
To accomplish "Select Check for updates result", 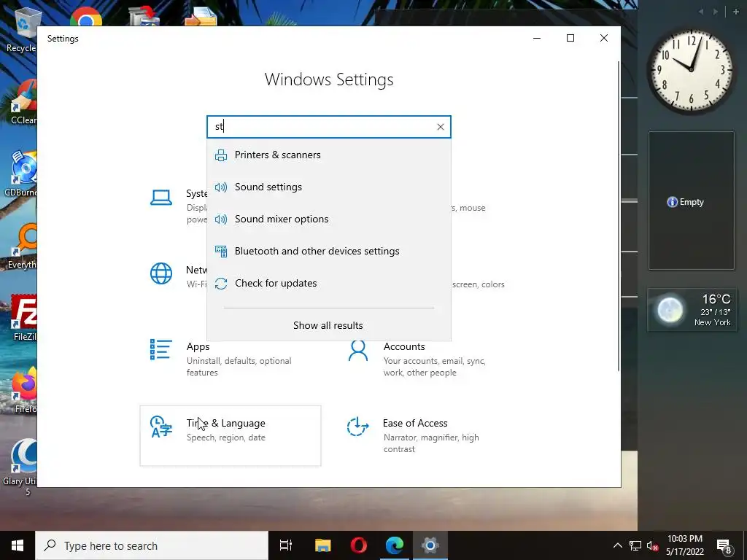I will pyautogui.click(x=329, y=283).
